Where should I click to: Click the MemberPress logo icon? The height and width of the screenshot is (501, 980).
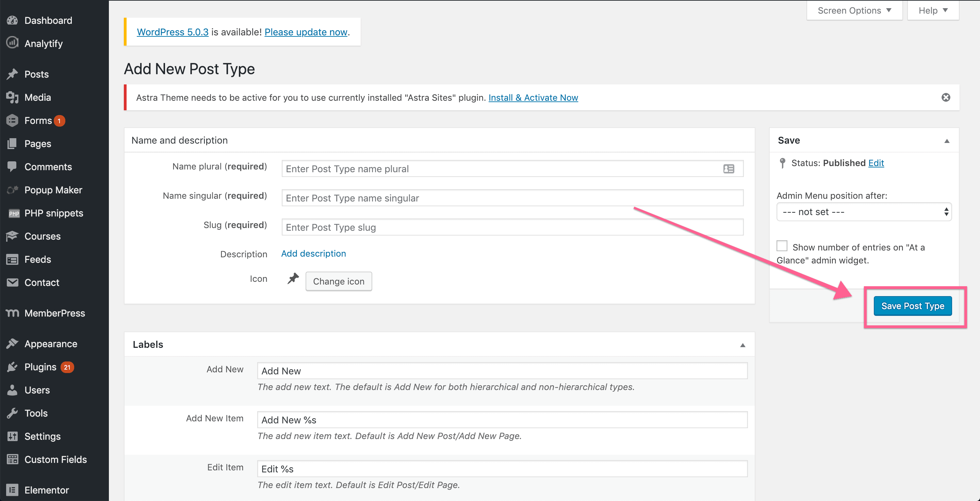pyautogui.click(x=13, y=313)
